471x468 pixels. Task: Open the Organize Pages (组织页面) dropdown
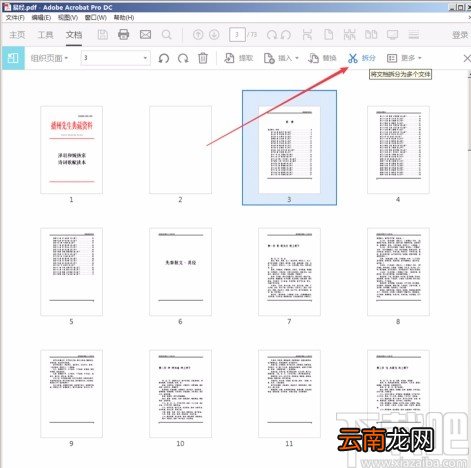(49, 58)
